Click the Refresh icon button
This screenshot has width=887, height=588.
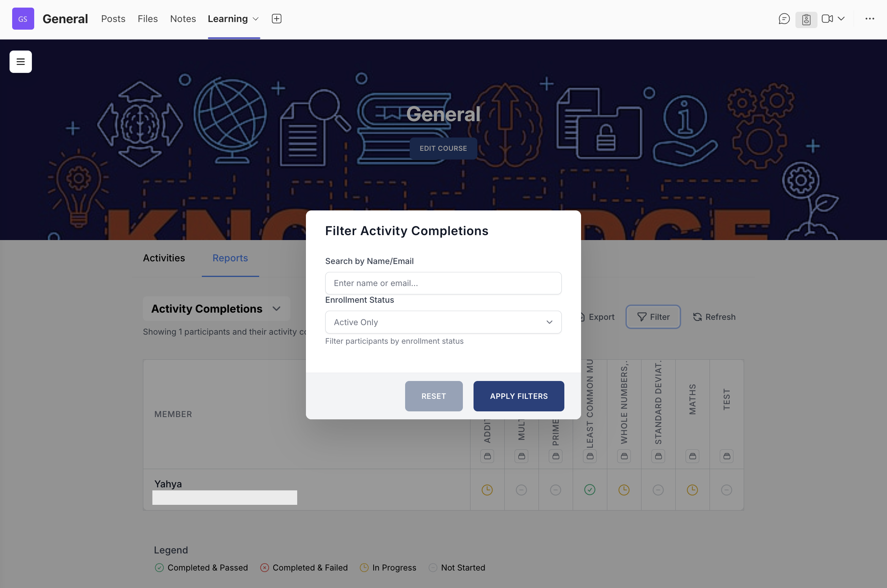tap(714, 317)
